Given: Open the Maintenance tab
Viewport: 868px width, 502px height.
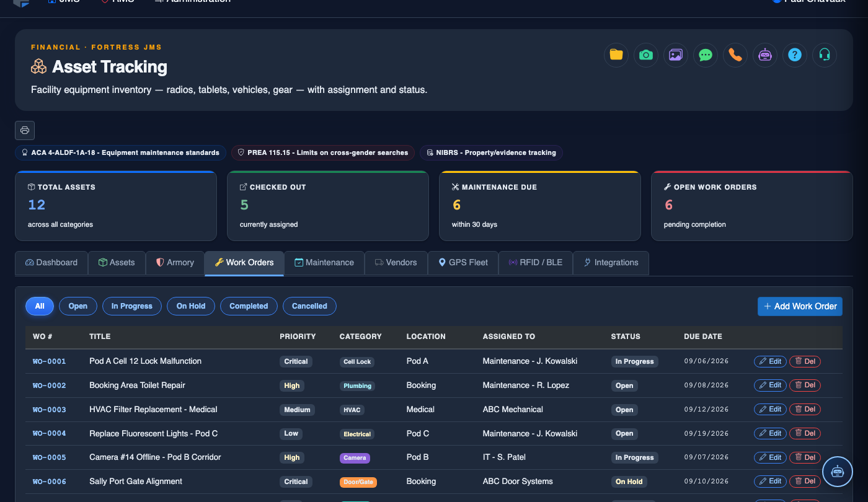Looking at the screenshot, I should click(x=324, y=263).
